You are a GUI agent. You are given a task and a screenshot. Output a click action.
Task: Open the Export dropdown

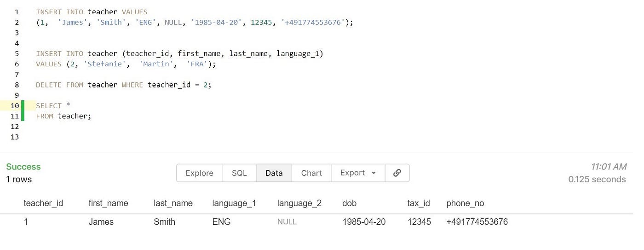[358, 173]
